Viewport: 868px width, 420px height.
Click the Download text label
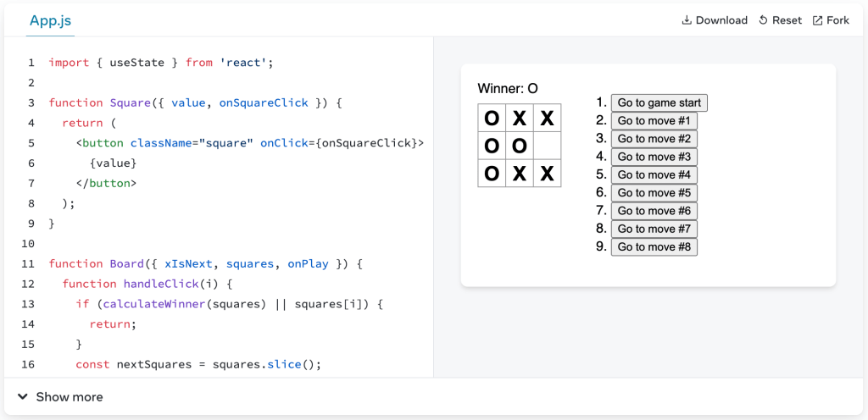tap(721, 20)
